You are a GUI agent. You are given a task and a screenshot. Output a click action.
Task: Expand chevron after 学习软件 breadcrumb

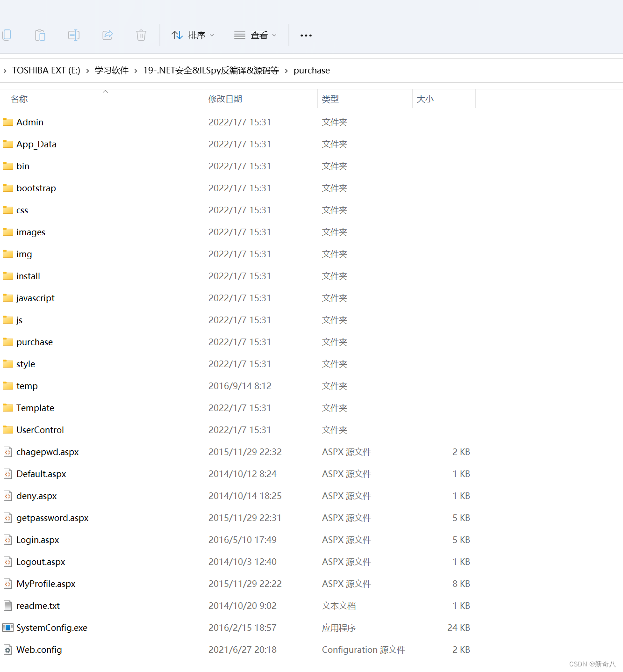tap(136, 71)
